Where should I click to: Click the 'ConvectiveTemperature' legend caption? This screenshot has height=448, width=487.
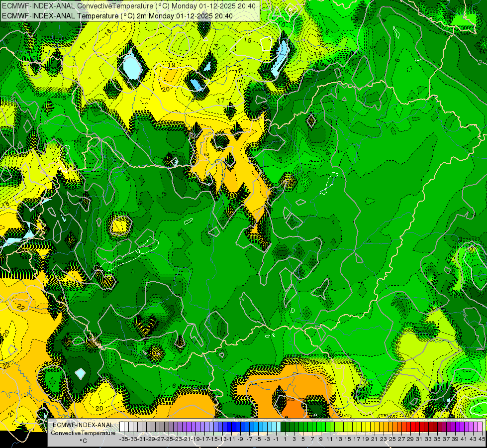(83, 433)
